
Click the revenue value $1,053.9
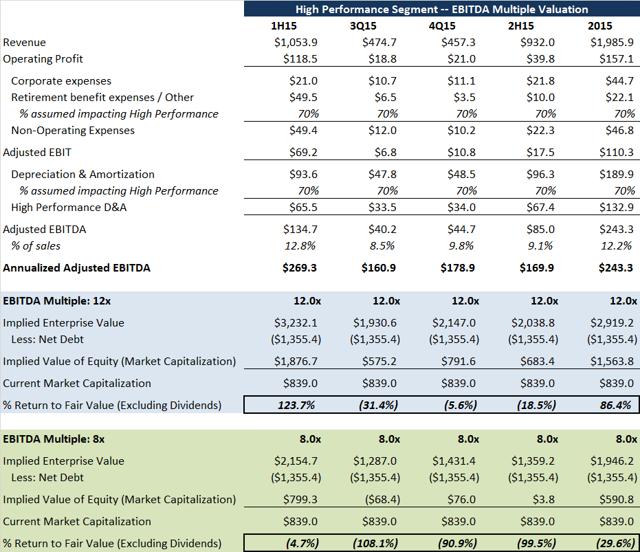coord(296,42)
